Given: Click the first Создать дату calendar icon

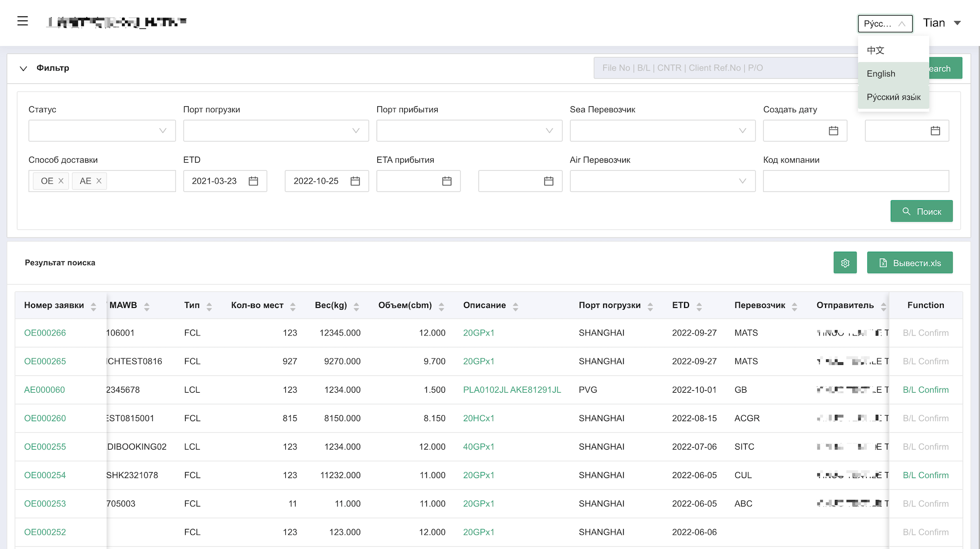Looking at the screenshot, I should pyautogui.click(x=833, y=131).
